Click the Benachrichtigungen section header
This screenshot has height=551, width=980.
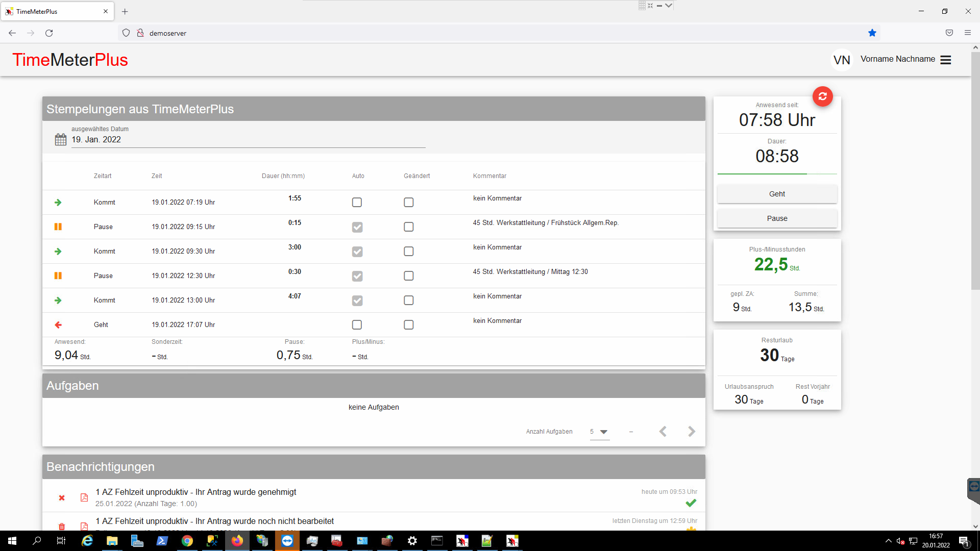[374, 467]
